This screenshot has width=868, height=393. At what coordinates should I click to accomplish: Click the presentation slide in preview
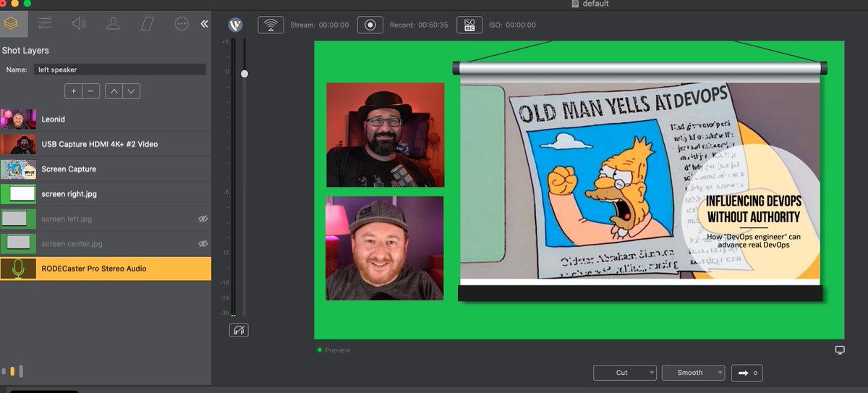point(640,182)
